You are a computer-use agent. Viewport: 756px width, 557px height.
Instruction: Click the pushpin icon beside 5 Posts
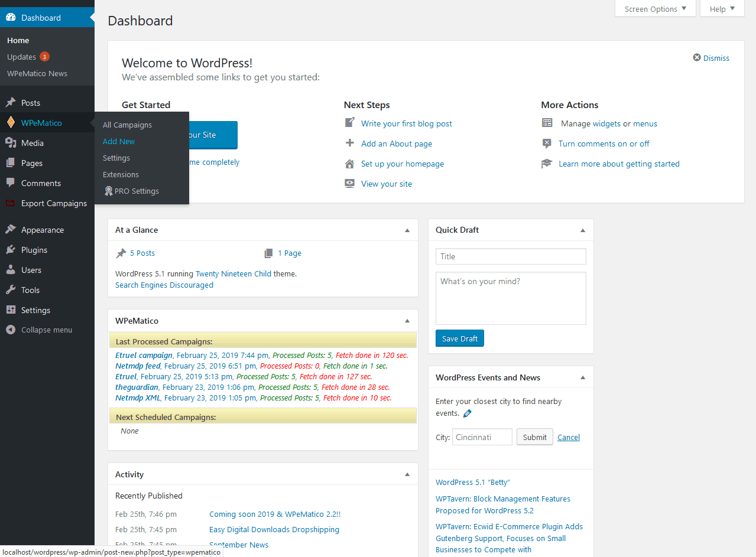tap(121, 253)
